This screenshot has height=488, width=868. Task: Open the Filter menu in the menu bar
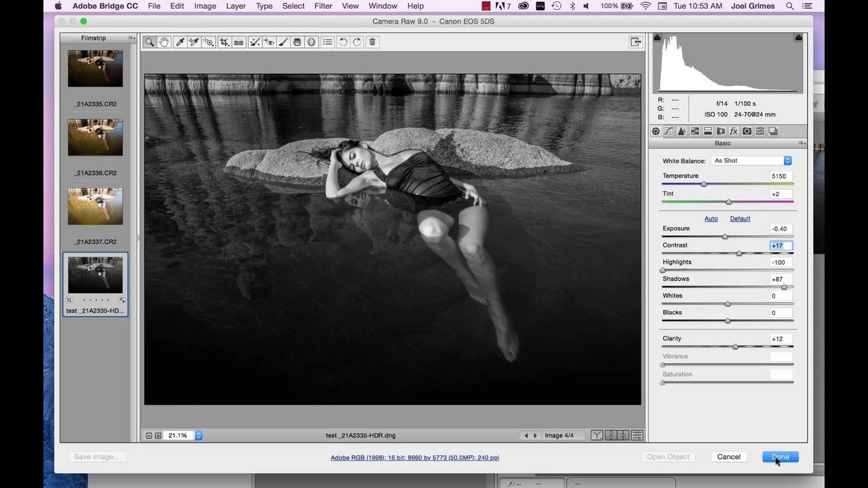point(323,6)
